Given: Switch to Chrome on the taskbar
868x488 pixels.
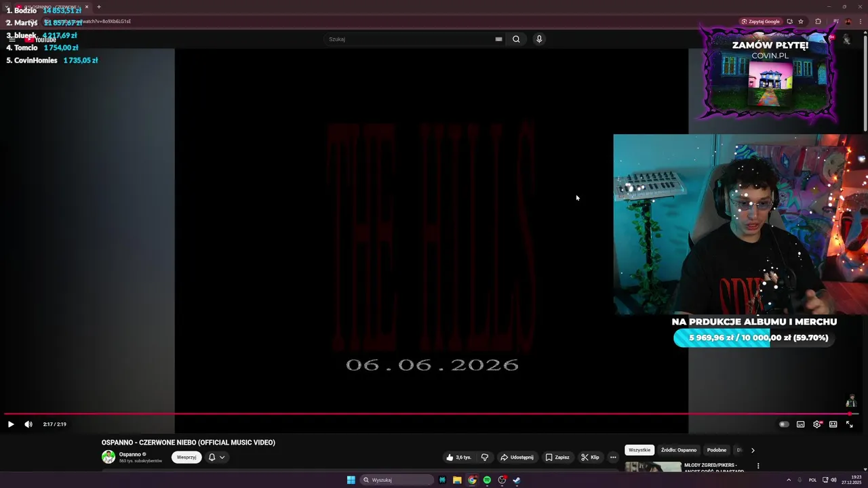Looking at the screenshot, I should point(472,480).
